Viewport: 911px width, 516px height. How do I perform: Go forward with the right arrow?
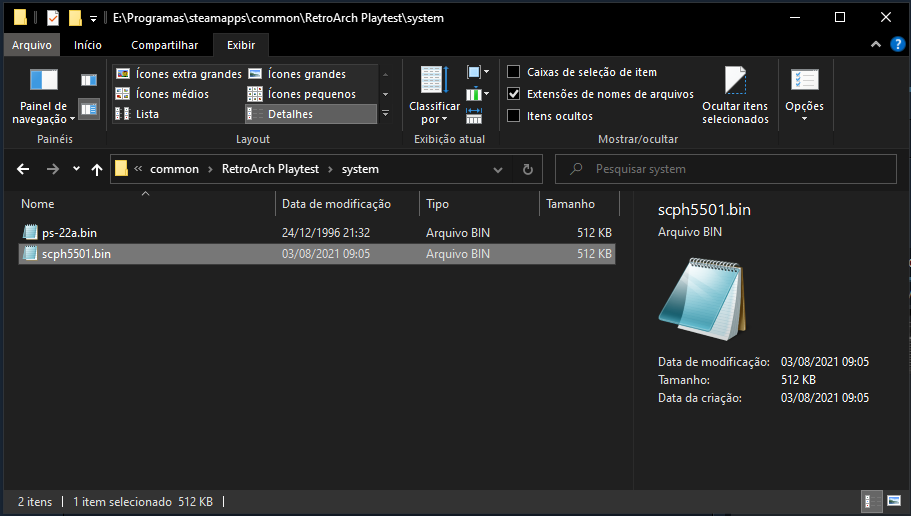click(53, 169)
